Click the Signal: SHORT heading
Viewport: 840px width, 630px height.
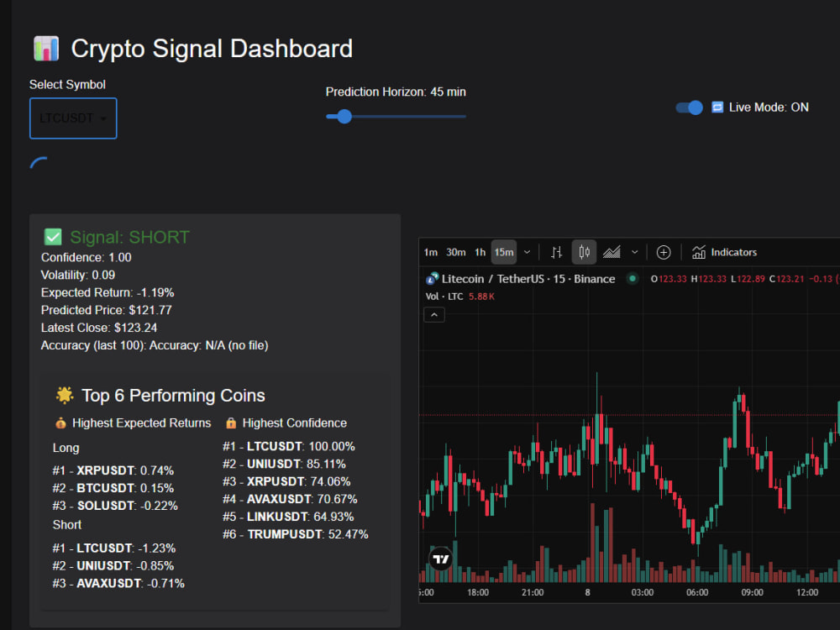pos(129,238)
